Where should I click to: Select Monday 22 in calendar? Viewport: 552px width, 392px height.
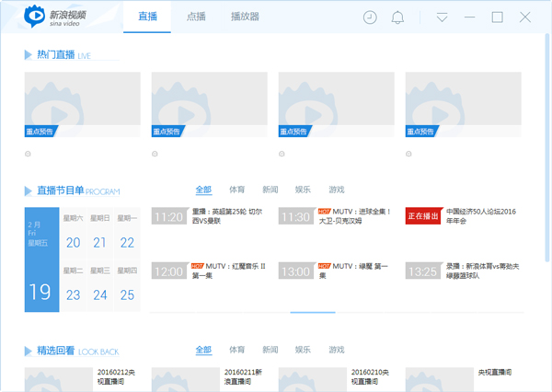pos(127,233)
